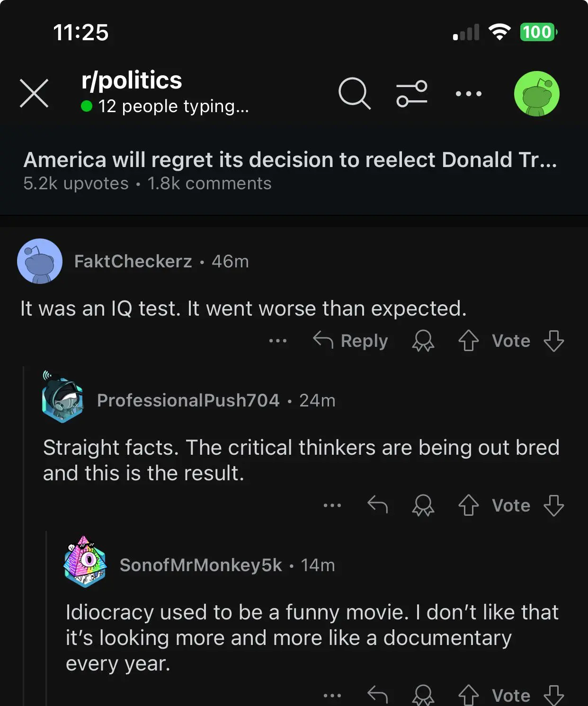This screenshot has width=588, height=706.
Task: Downvote ProfessionalPush704's comment
Action: [553, 505]
